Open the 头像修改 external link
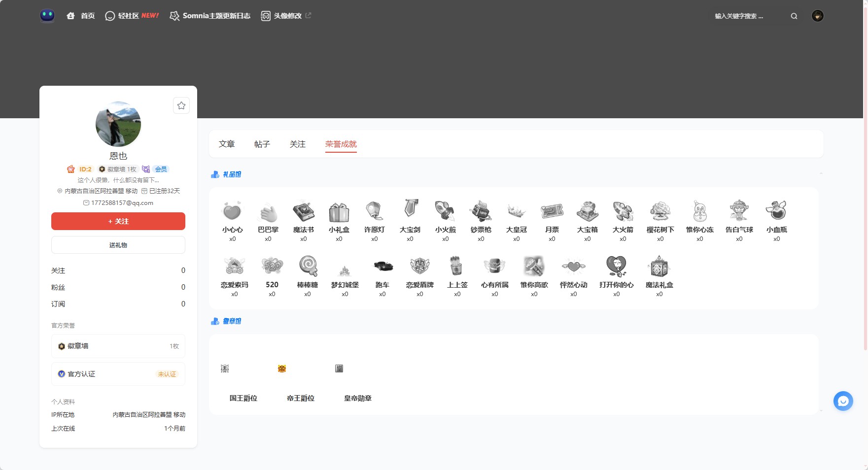 click(x=286, y=16)
